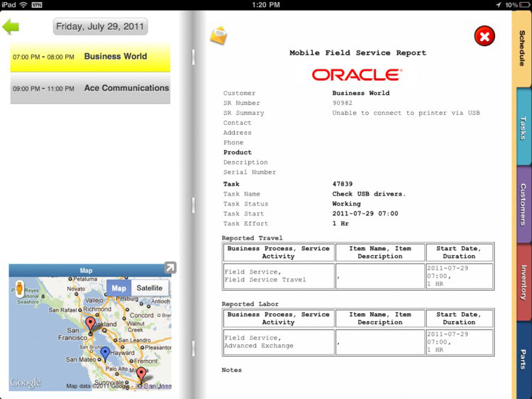Tap the Google logo on map

coord(26,383)
